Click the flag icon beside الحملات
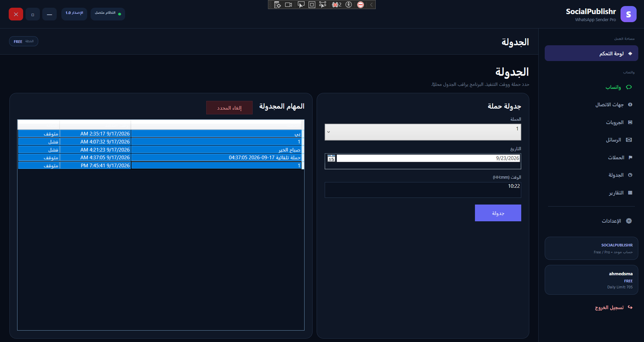This screenshot has height=342, width=644. 630,158
